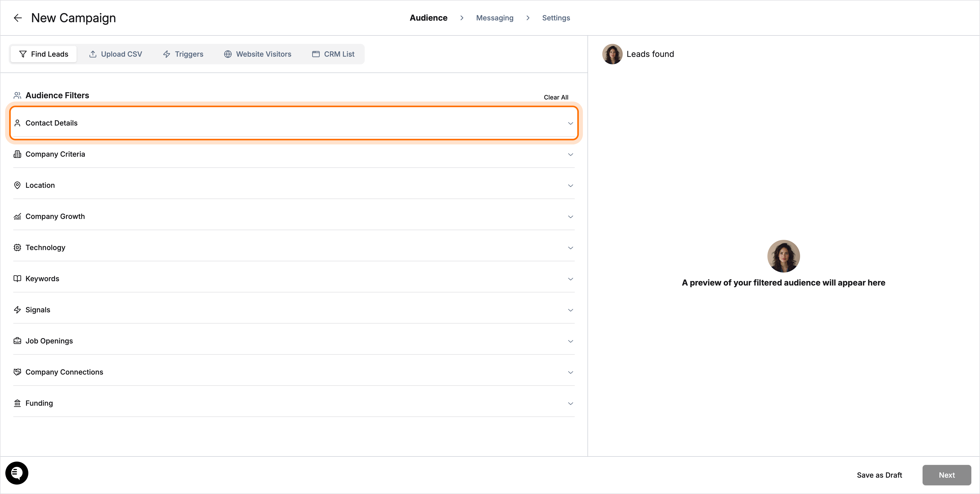Image resolution: width=980 pixels, height=494 pixels.
Task: Click the Keywords label
Action: (x=42, y=279)
